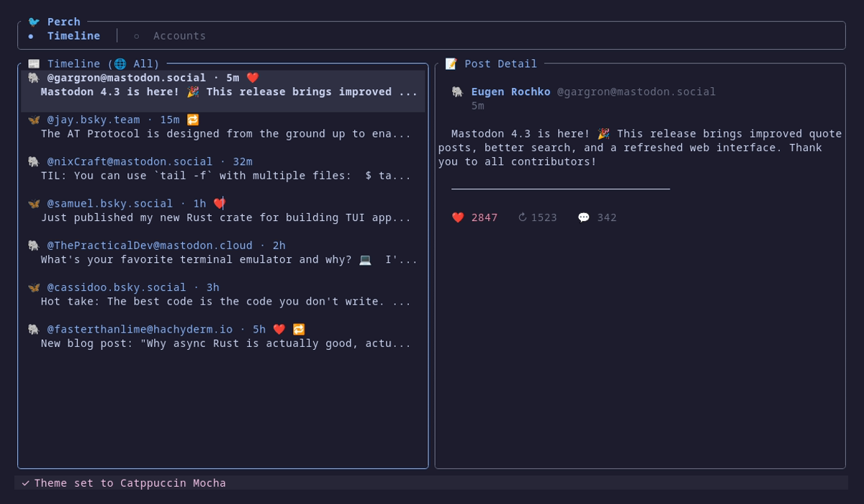
Task: Click the heart icon beside @gargron's 5m timestamp
Action: tap(253, 77)
